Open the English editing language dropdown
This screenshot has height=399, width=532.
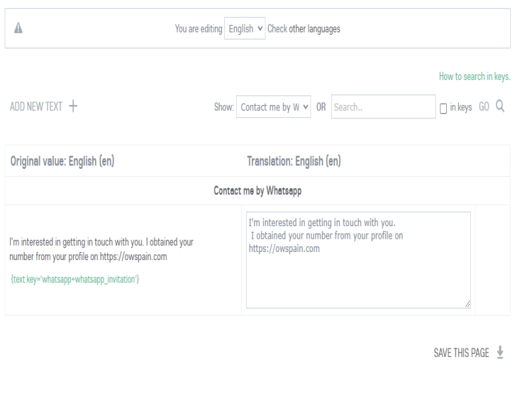(245, 30)
